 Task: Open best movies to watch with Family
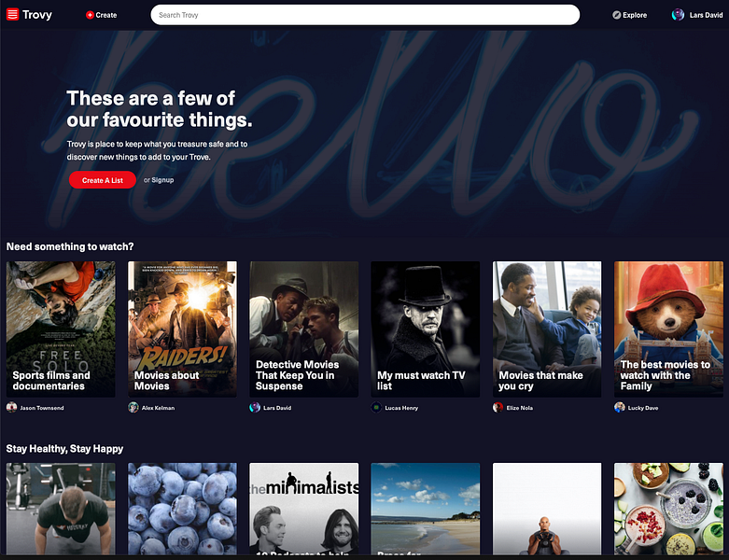point(668,329)
